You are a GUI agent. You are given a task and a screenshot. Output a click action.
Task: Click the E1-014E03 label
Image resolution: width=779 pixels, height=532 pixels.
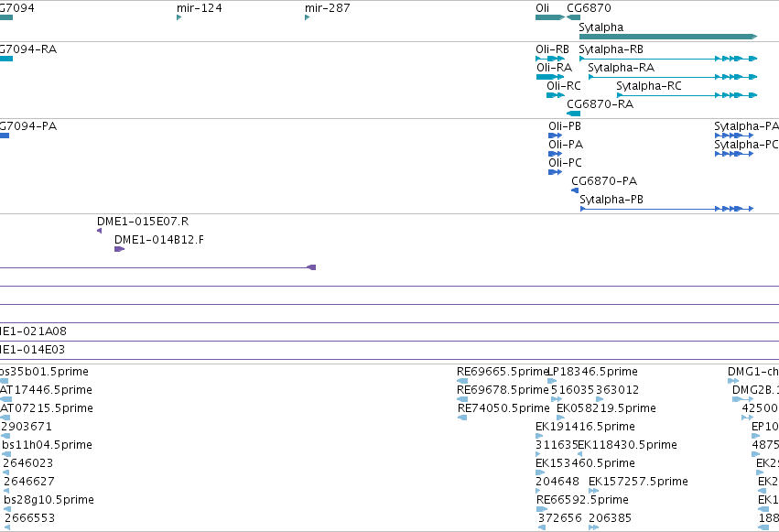(32, 350)
